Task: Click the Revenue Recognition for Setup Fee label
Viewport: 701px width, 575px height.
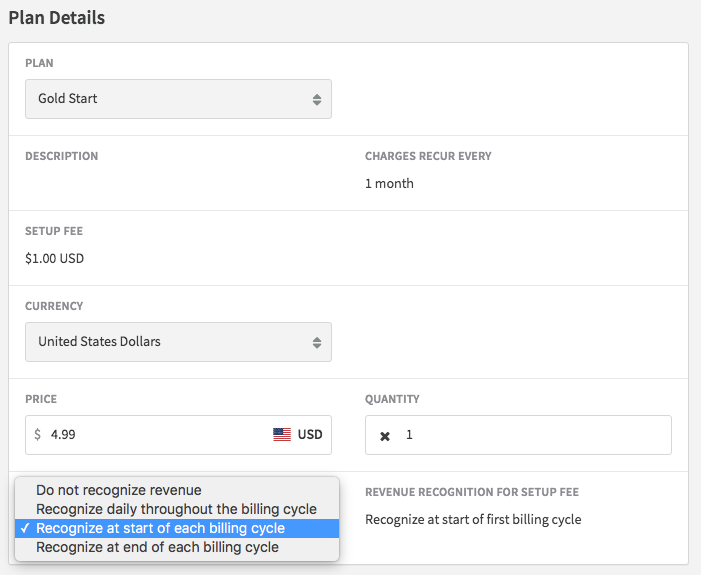Action: click(x=472, y=492)
